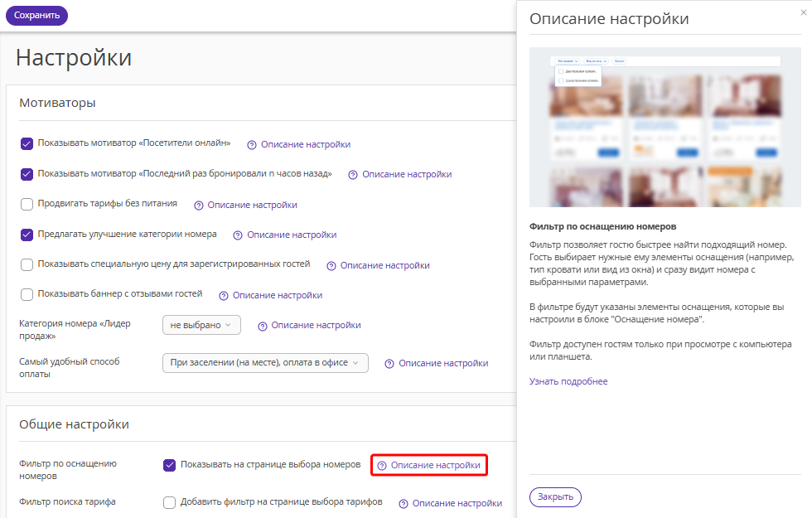Open «Описание настройки» link for tariff search filter
This screenshot has width=812, height=518.
457,504
